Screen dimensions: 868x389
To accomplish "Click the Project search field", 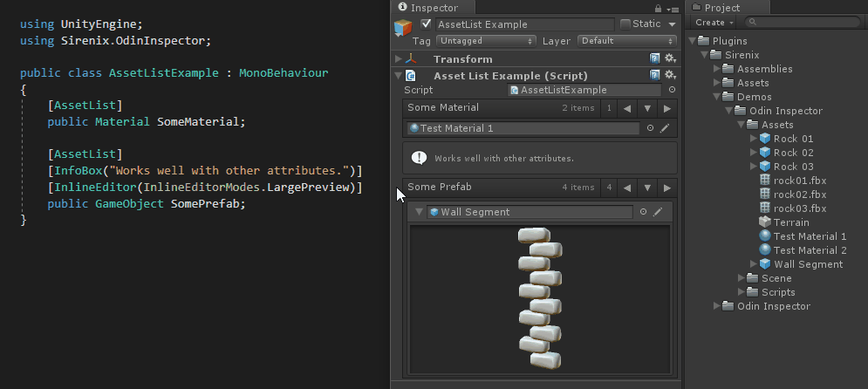I will (x=802, y=23).
